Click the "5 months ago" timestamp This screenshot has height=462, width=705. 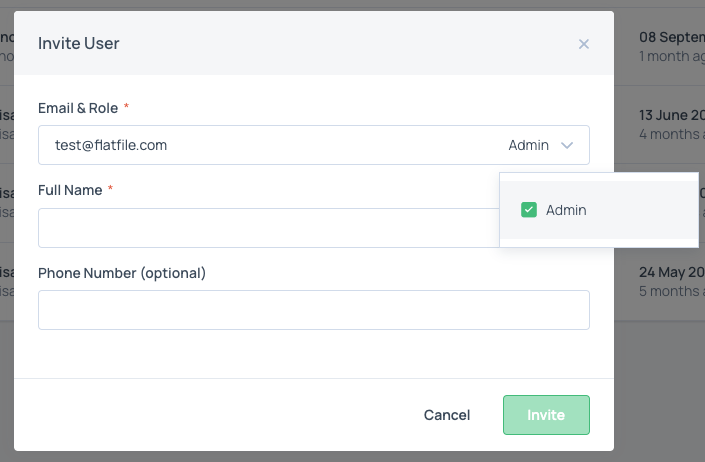(672, 292)
